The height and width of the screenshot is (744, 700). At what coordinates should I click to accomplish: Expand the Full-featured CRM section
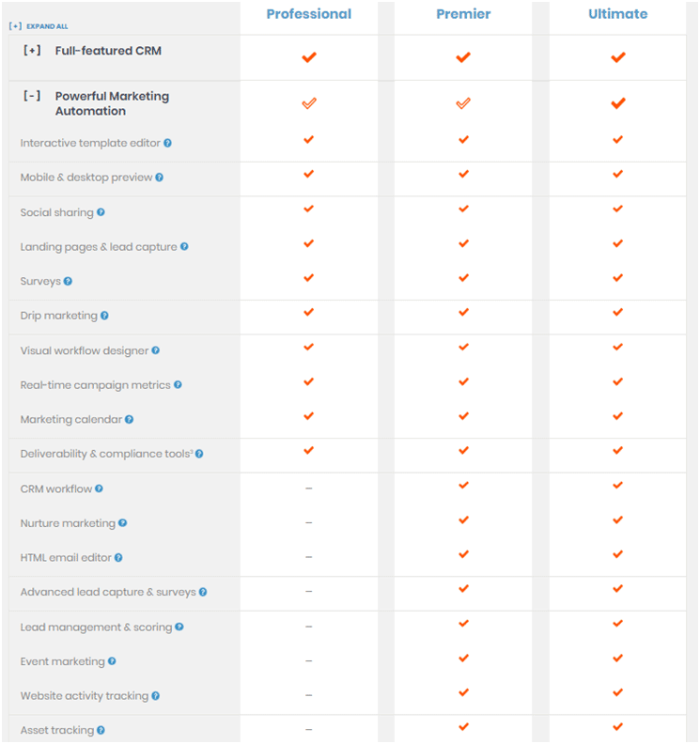[x=32, y=51]
